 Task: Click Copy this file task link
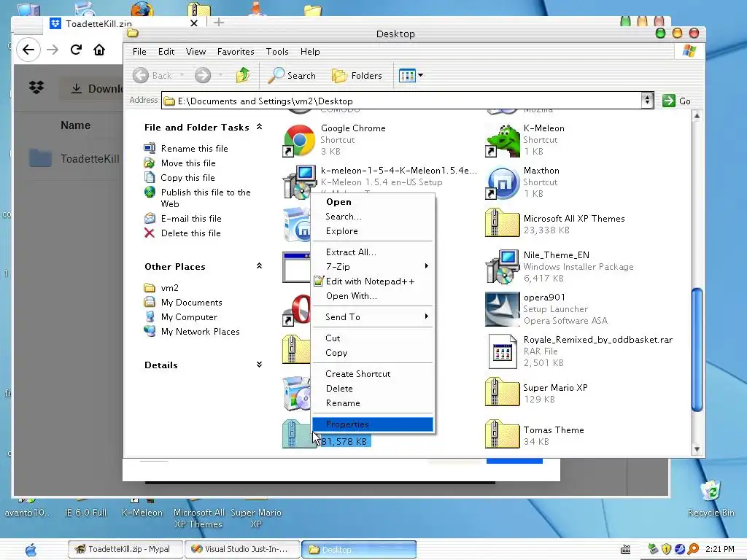187,178
